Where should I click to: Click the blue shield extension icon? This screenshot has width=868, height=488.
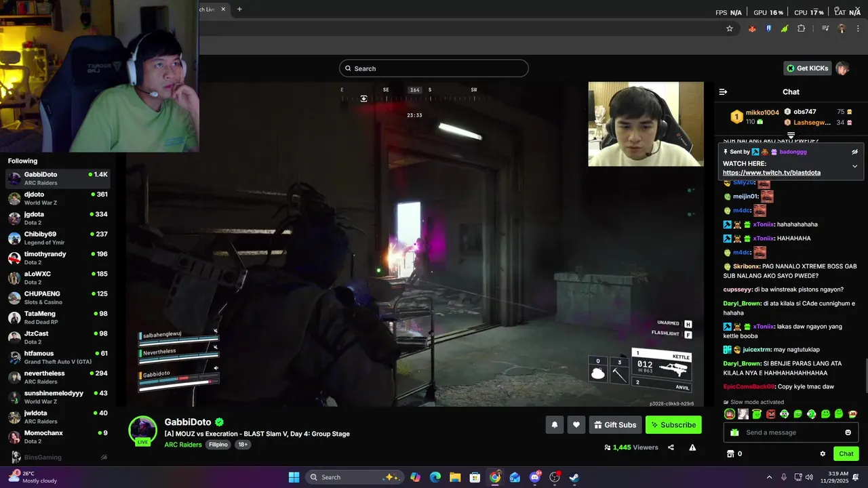coord(768,28)
